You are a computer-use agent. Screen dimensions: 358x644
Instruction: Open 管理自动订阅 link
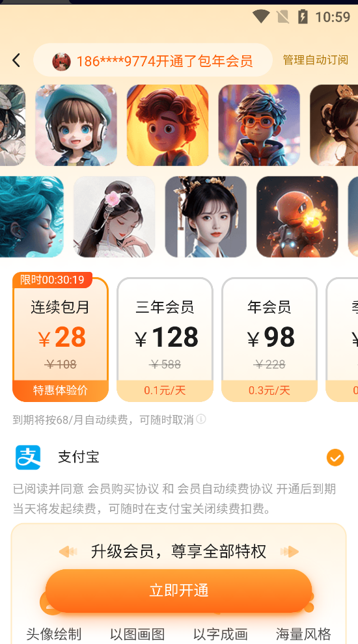click(315, 60)
